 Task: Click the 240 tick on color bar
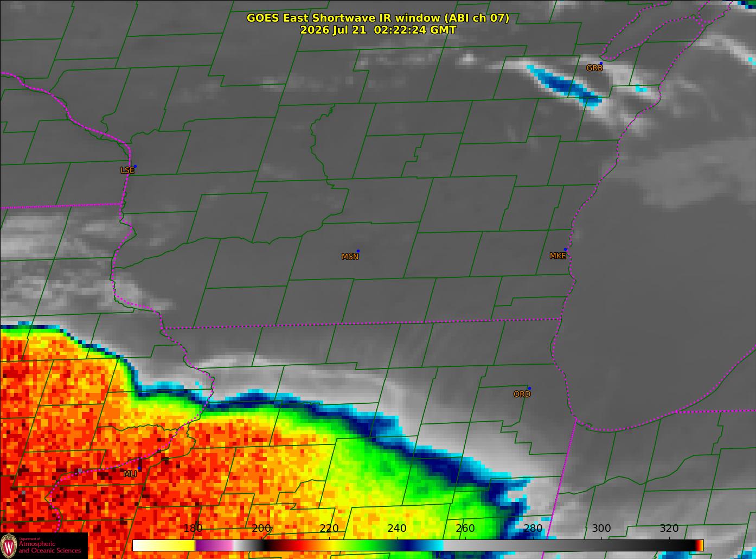click(x=397, y=528)
